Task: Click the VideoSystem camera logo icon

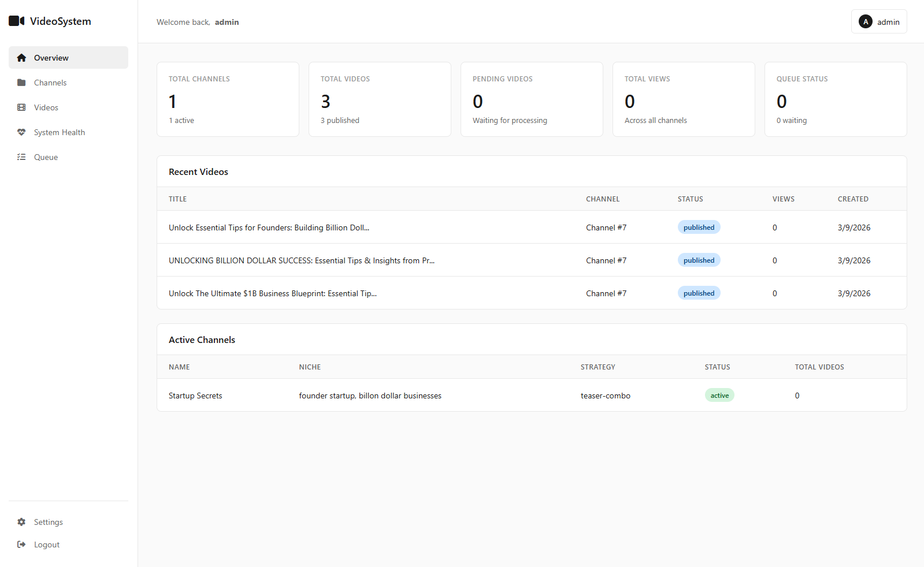Action: (x=16, y=21)
